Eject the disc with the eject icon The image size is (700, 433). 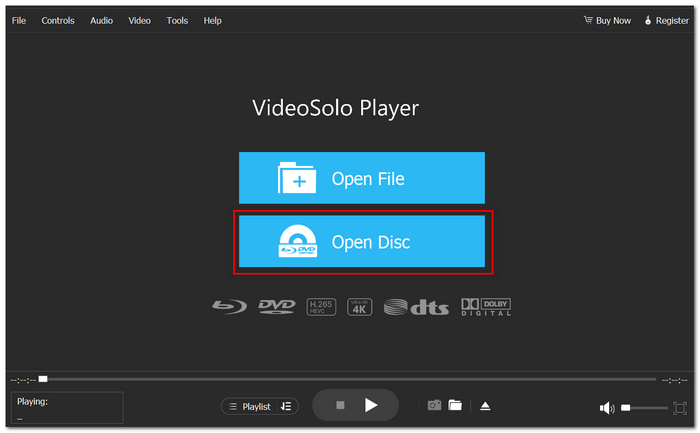[x=485, y=406]
